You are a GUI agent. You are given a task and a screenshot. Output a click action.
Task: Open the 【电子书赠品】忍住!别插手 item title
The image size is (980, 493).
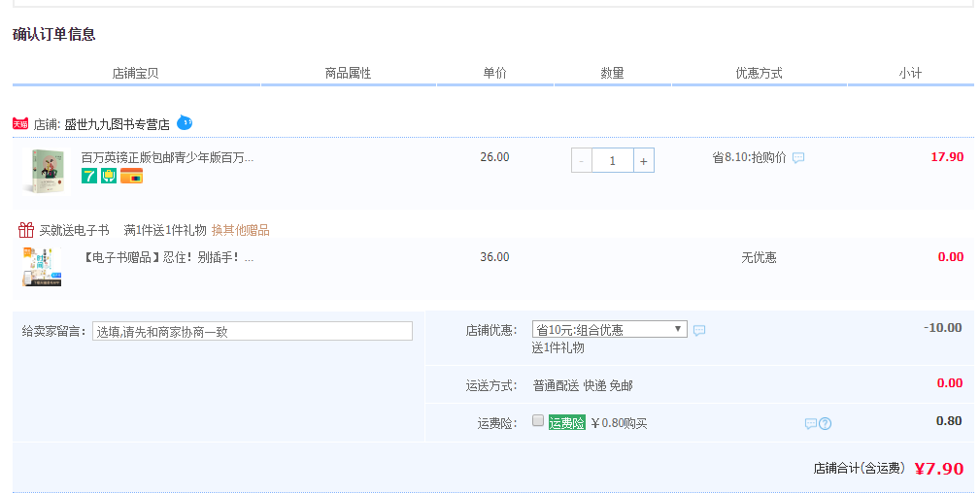pos(167,257)
